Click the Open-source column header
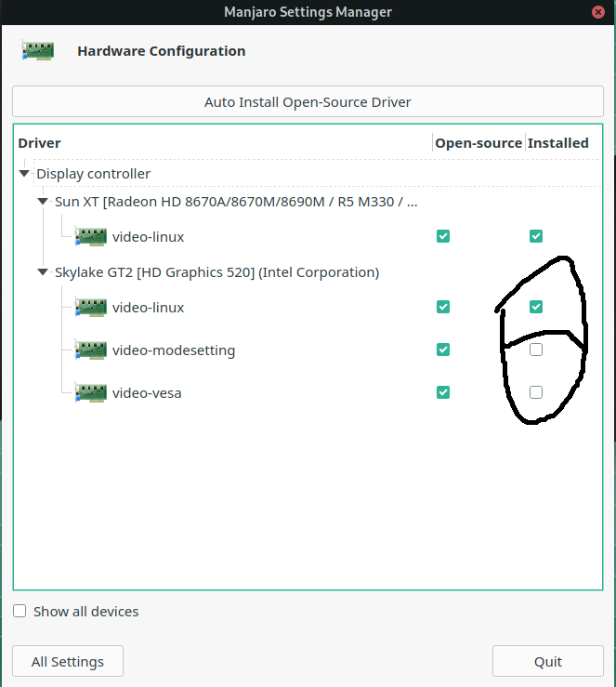616x687 pixels. click(x=478, y=143)
